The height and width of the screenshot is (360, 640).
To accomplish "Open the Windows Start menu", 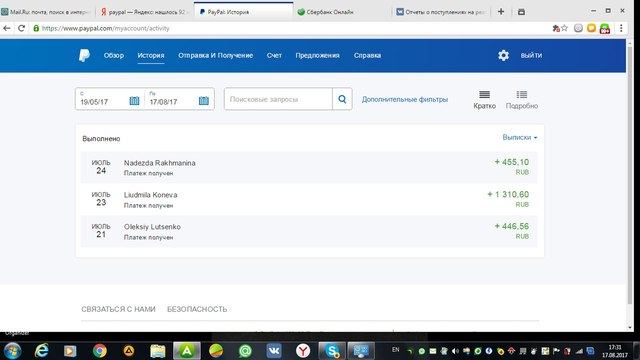I will [12, 351].
